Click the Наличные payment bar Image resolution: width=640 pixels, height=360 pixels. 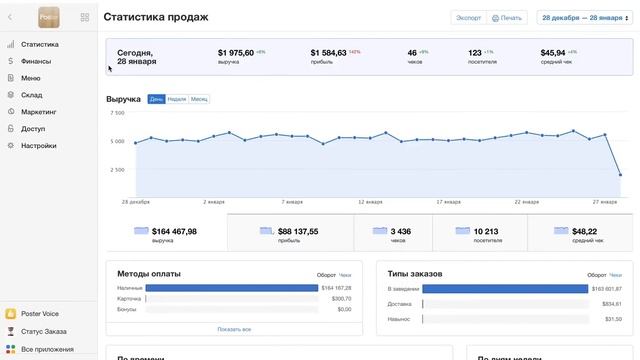[x=232, y=288]
